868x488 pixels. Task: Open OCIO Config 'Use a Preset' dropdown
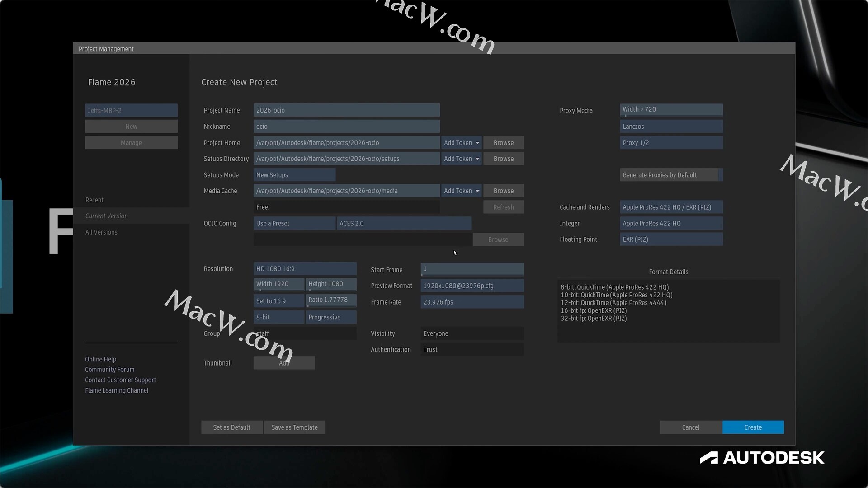click(294, 223)
